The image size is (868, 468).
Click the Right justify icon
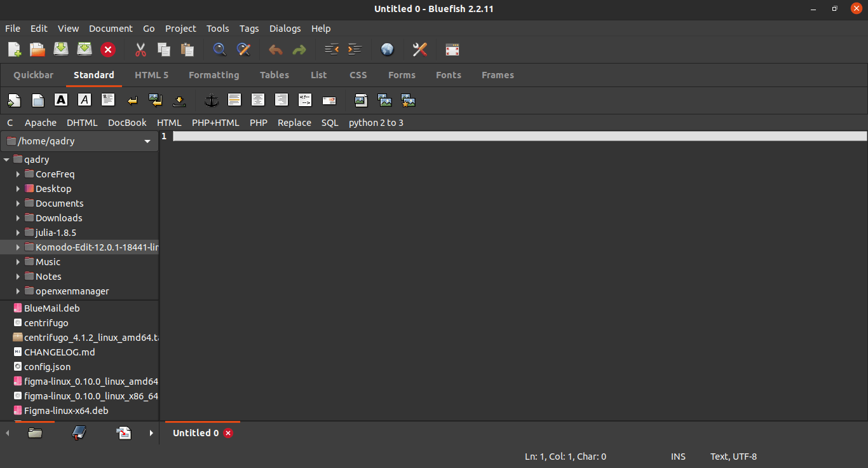click(281, 100)
